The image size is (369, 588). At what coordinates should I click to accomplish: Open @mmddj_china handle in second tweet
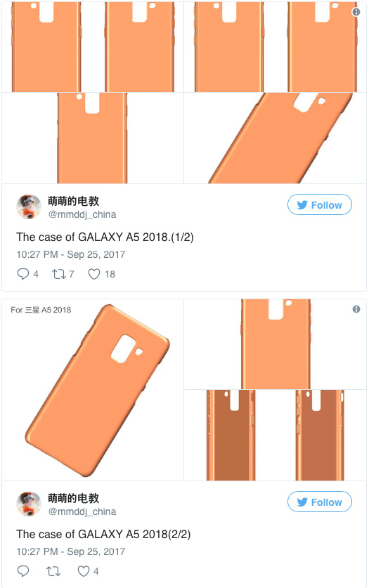coord(82,511)
